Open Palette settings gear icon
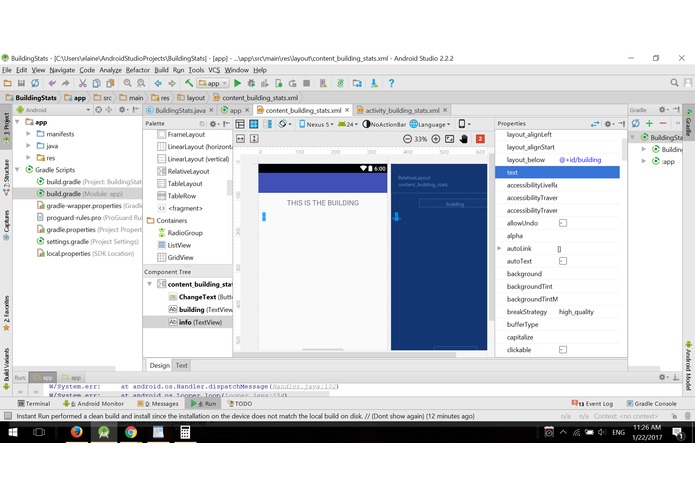Image resolution: width=695 pixels, height=494 pixels. pyautogui.click(x=214, y=124)
